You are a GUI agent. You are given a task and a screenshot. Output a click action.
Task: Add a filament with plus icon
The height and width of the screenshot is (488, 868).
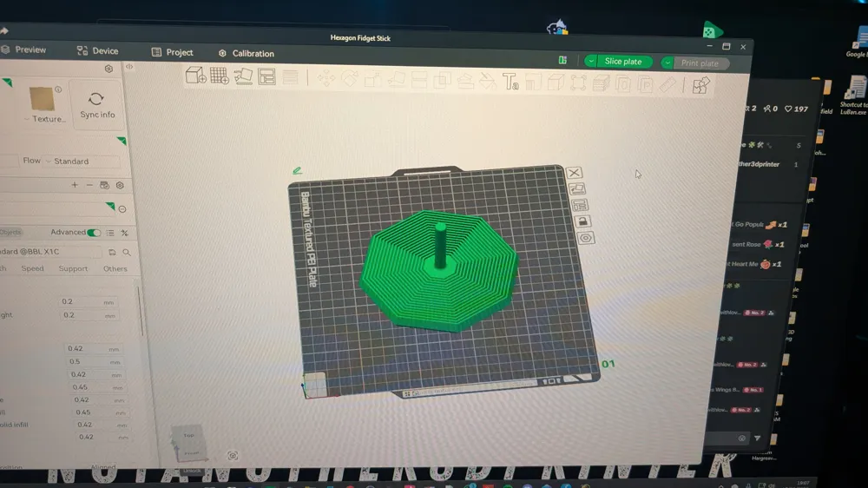pyautogui.click(x=75, y=185)
